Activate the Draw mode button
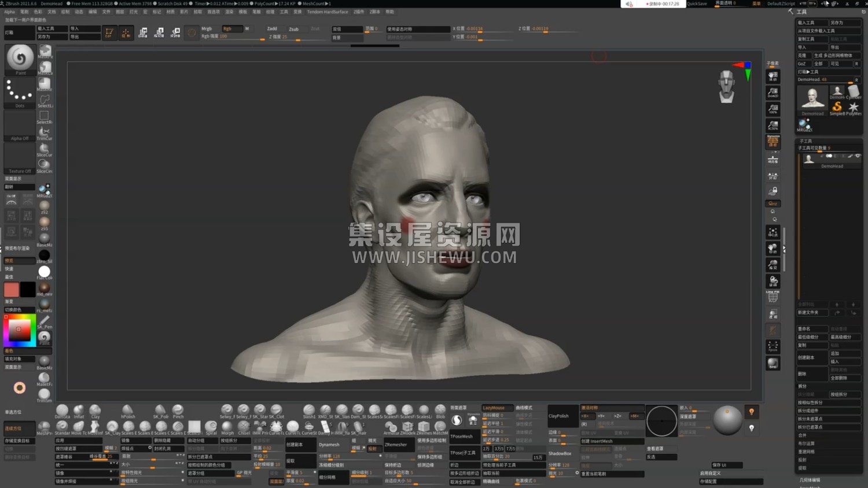The height and width of the screenshot is (488, 868). point(126,33)
